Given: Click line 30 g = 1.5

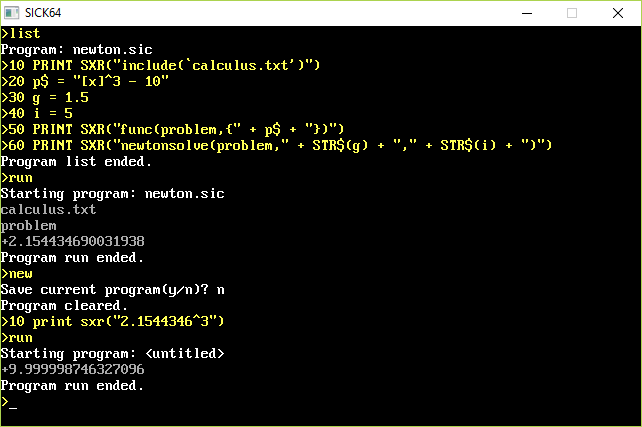Looking at the screenshot, I should 45,97.
